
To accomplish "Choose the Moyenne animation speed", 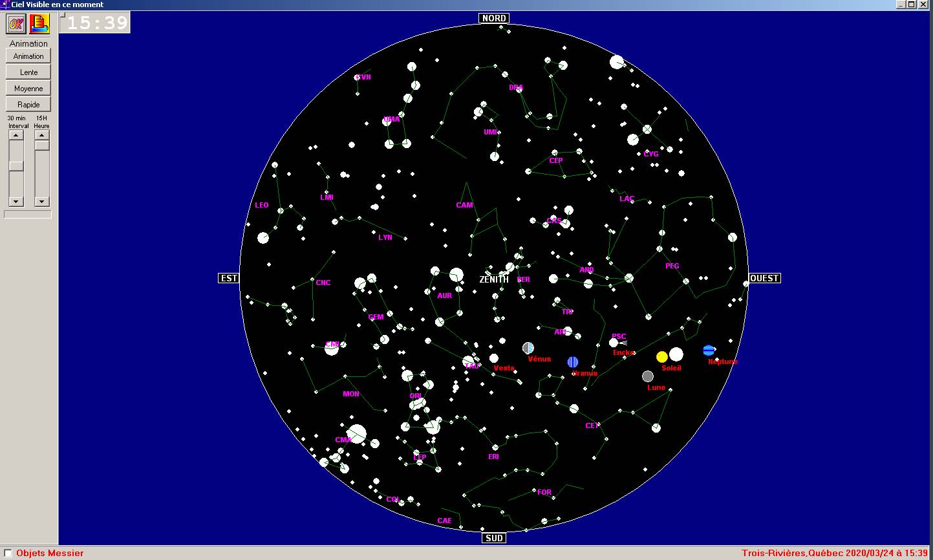I will [28, 89].
